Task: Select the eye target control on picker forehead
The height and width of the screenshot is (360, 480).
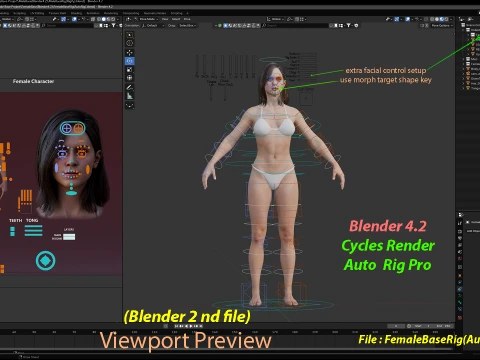Action: (72, 128)
